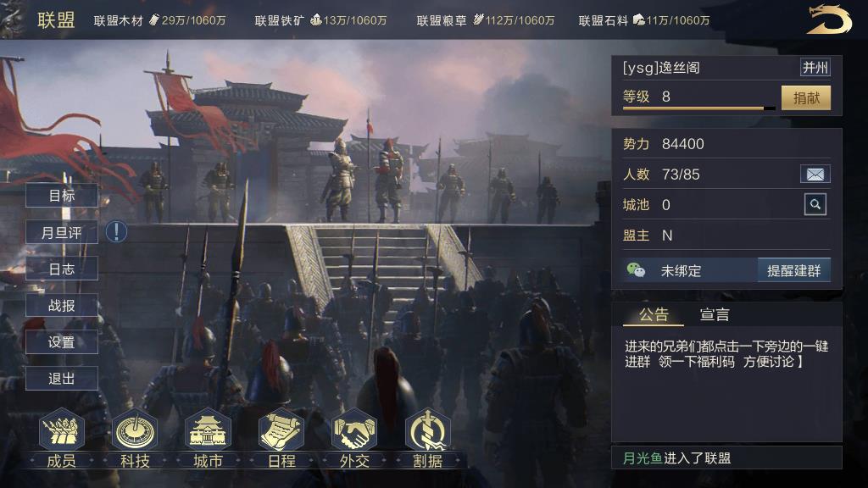Click the magnifier icon beside 城池

(x=815, y=204)
